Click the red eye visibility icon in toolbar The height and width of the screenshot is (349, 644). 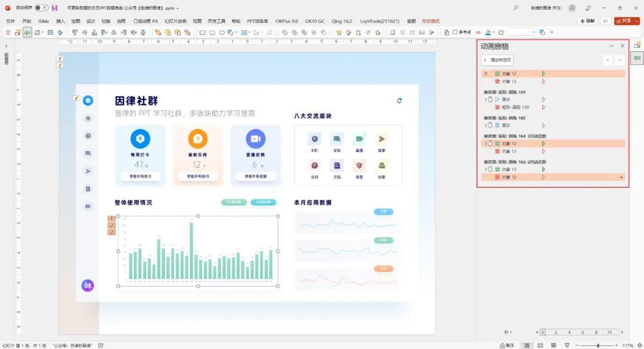(478, 32)
